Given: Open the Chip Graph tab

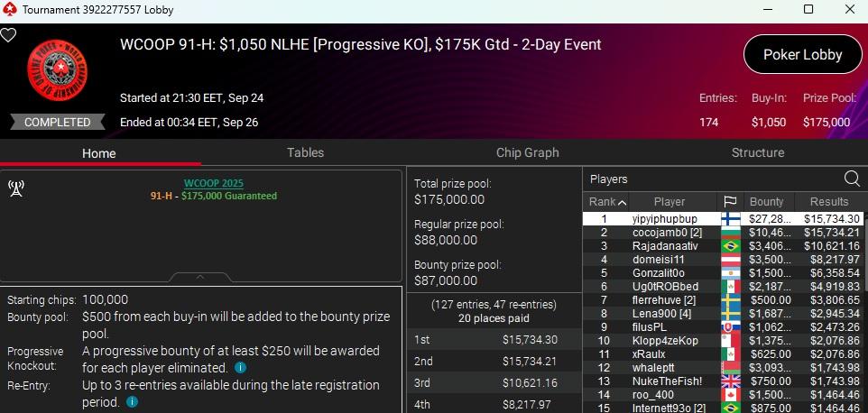Looking at the screenshot, I should click(527, 152).
